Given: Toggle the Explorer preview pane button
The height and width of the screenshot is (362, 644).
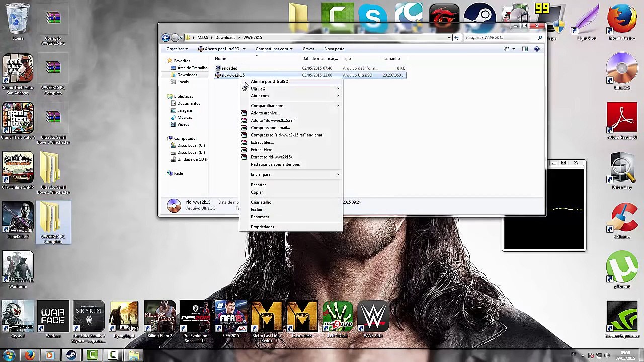Looking at the screenshot, I should coord(525,49).
